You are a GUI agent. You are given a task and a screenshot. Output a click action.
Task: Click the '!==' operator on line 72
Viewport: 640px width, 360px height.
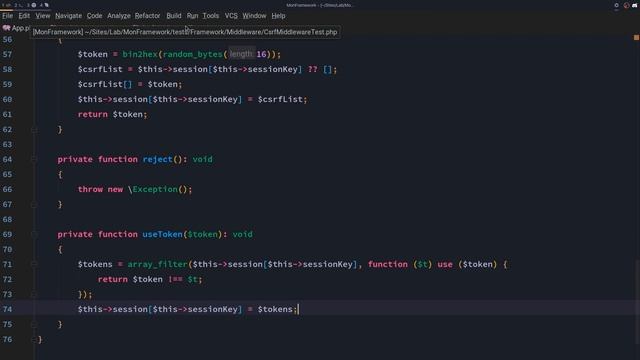[175, 279]
